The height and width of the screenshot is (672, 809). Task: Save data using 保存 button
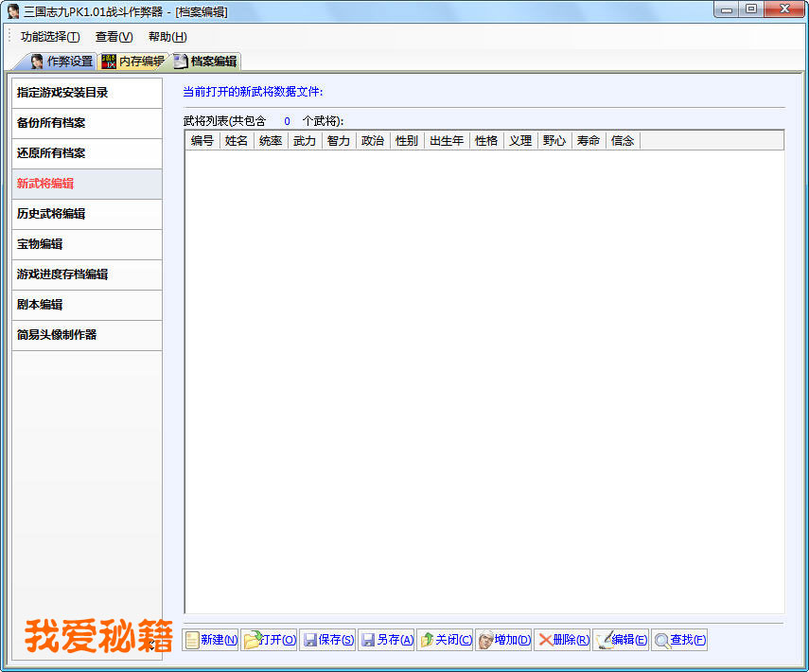(x=327, y=640)
